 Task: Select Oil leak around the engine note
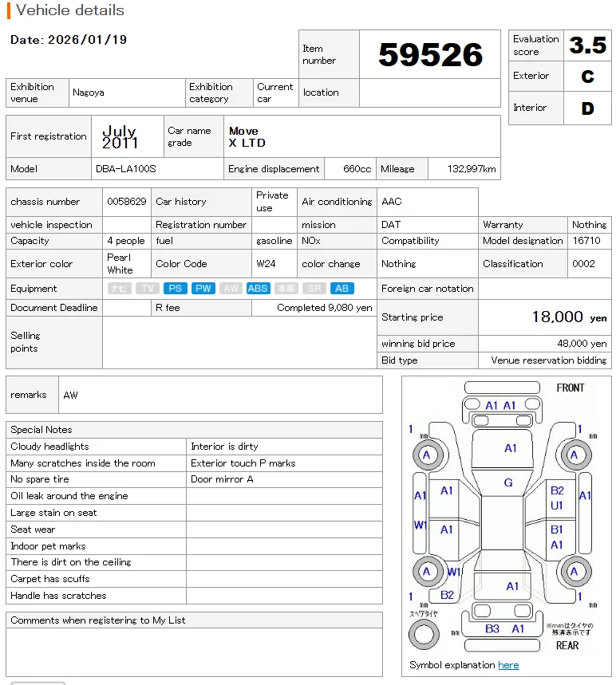point(69,496)
